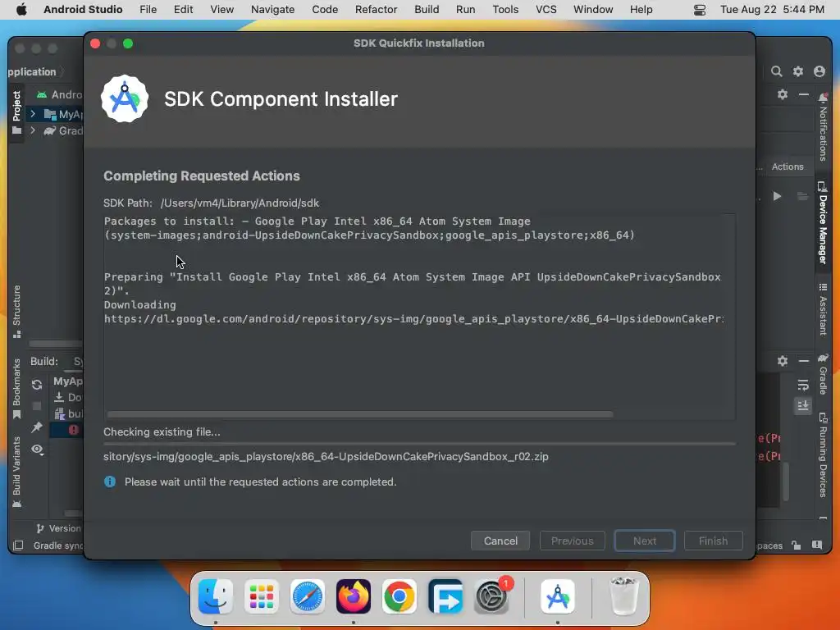Click the tool window toggle square in status bar
Viewport: 840px width, 630px height.
[x=18, y=546]
